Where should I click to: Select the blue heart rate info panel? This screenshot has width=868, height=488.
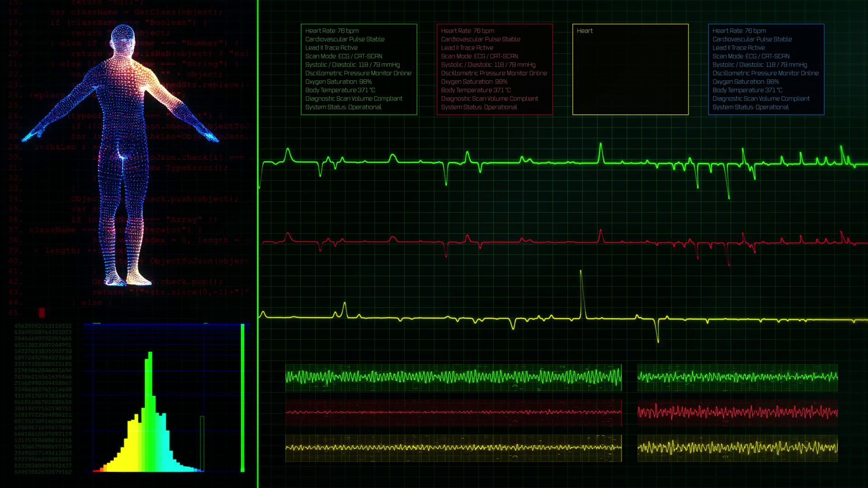coord(766,69)
